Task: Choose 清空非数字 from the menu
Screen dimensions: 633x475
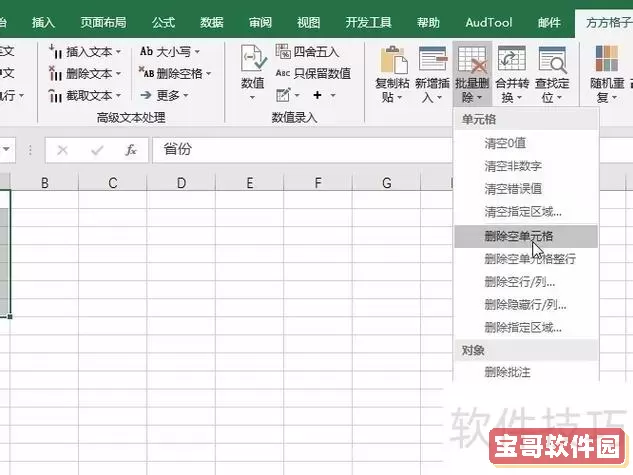Action: (526, 166)
